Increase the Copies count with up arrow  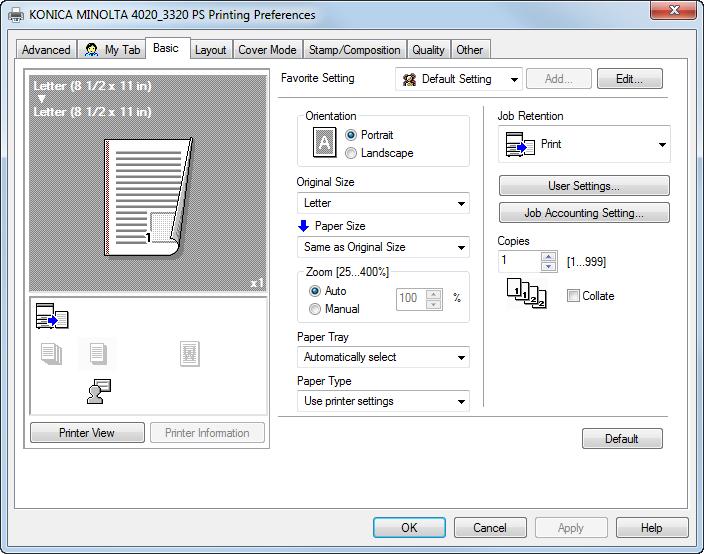click(549, 257)
